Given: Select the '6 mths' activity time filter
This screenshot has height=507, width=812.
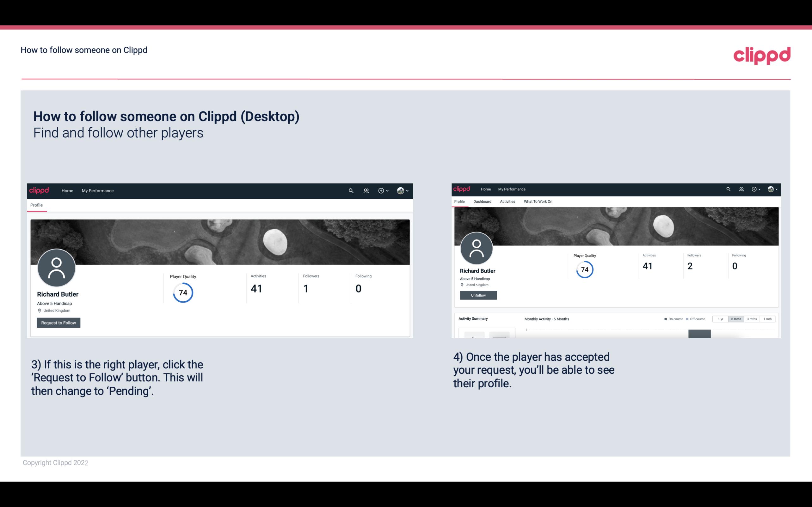Looking at the screenshot, I should coord(735,319).
